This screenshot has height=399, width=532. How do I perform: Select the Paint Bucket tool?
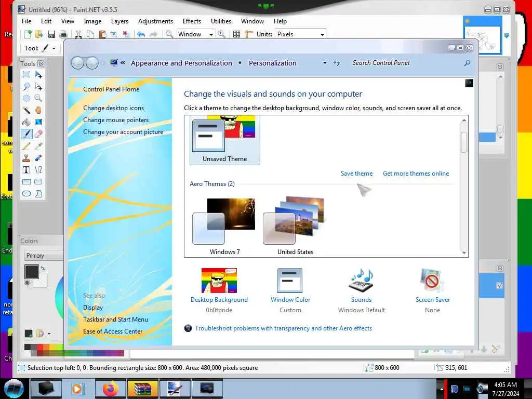pos(26,122)
